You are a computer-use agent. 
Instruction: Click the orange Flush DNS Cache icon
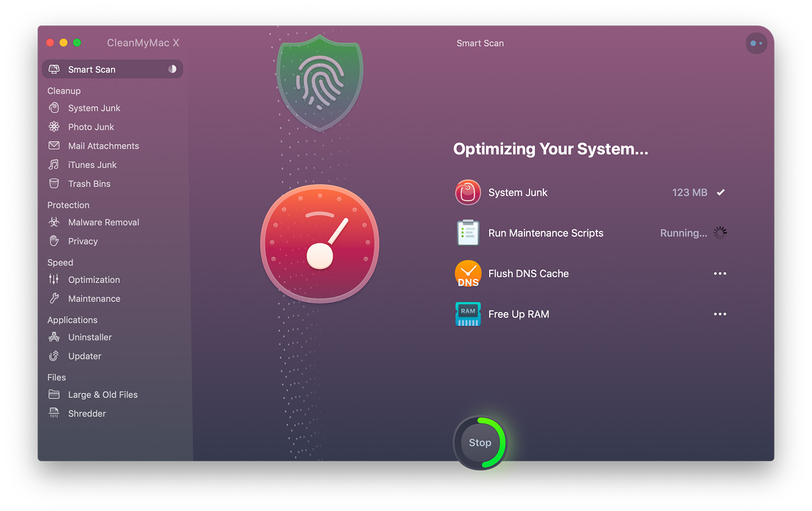coord(468,273)
